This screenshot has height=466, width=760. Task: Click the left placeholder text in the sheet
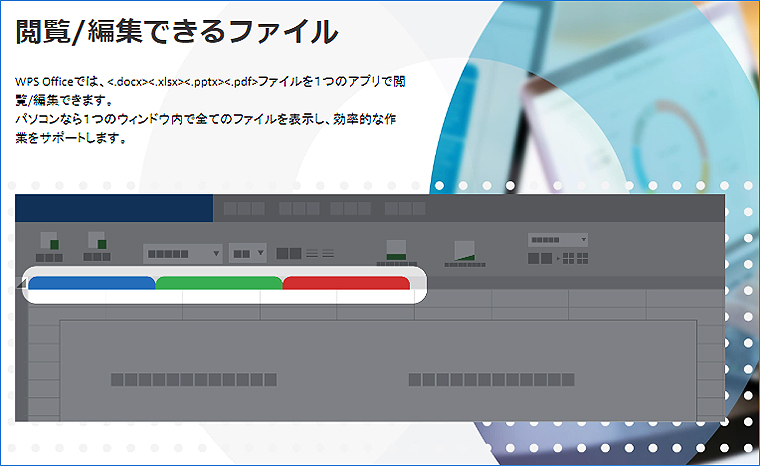(193, 380)
